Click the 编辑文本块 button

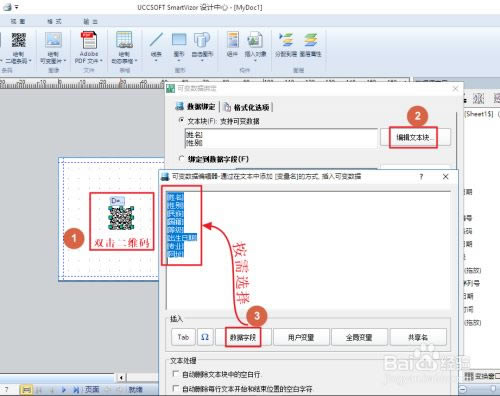click(x=413, y=137)
